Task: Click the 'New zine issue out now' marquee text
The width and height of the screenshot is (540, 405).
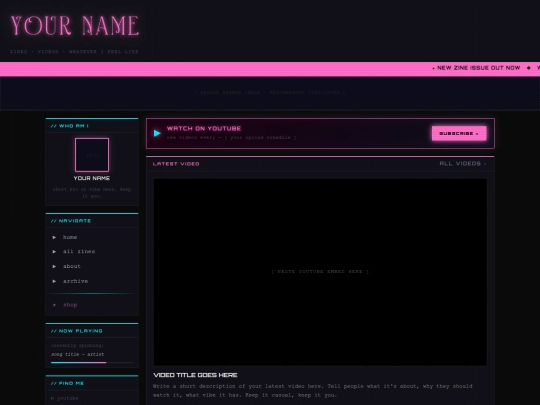Action: (478, 68)
